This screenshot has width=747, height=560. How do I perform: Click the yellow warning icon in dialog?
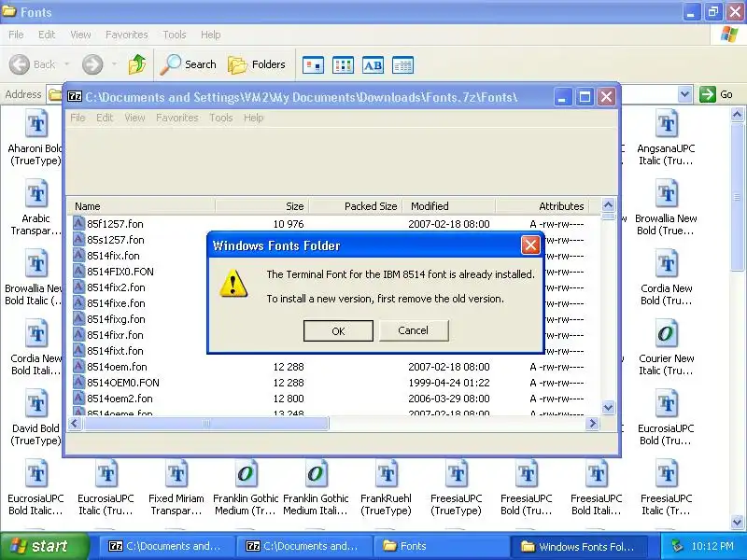point(233,284)
